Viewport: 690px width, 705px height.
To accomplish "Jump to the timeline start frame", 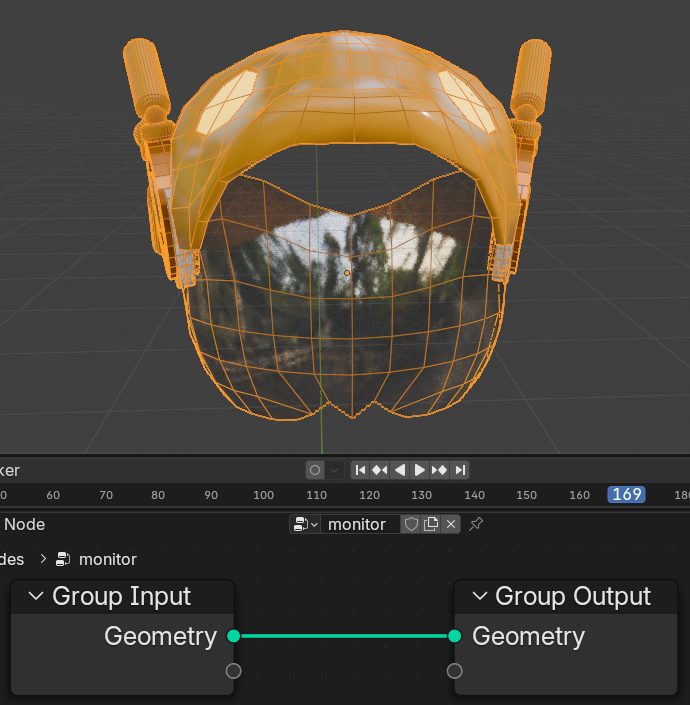I will point(360,470).
